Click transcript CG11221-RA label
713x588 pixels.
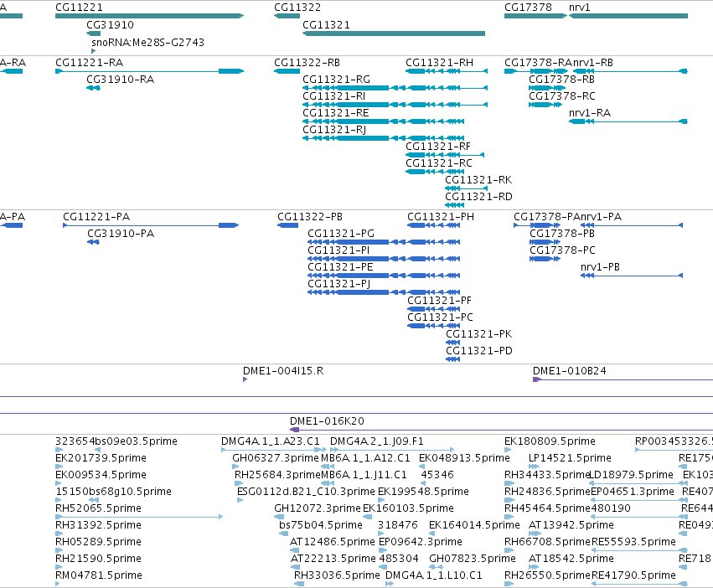(x=89, y=63)
